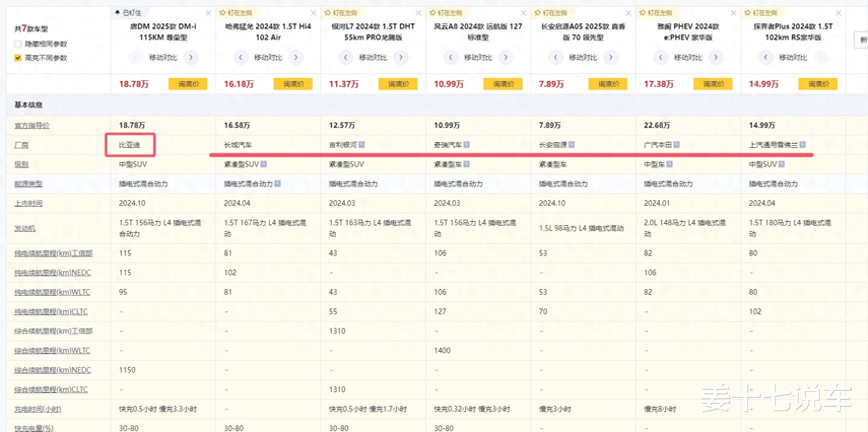The image size is (868, 432).
Task: Move 银河L7 column left with arrow
Action: 345,57
